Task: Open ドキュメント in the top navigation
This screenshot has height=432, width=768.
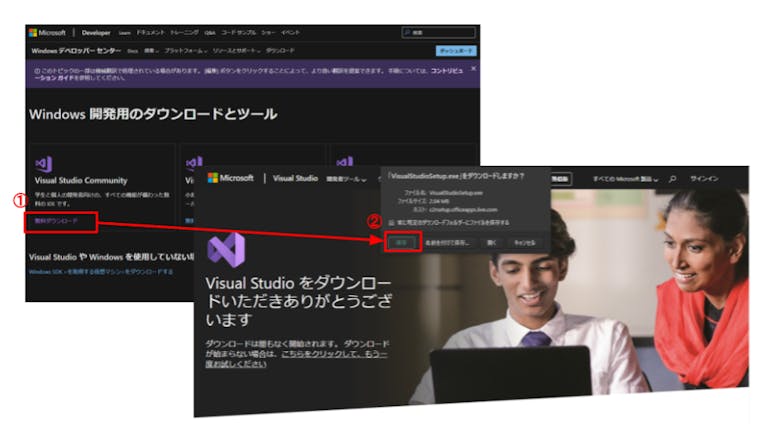Action: pyautogui.click(x=150, y=33)
